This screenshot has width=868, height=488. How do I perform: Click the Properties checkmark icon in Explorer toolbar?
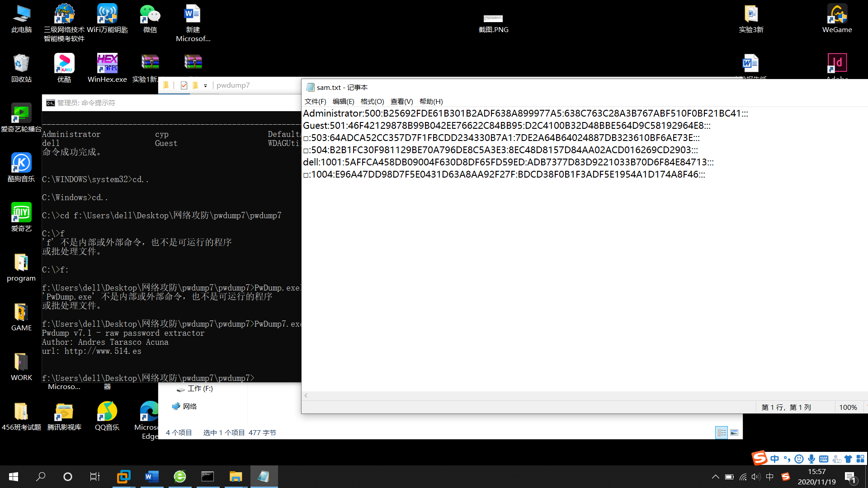click(184, 85)
